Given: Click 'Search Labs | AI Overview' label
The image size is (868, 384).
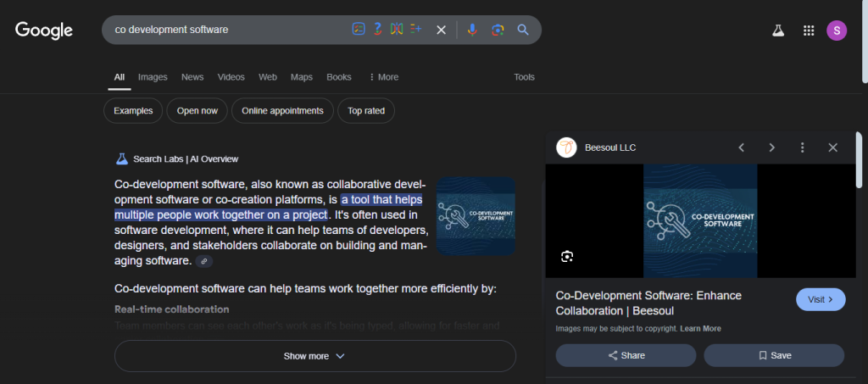Looking at the screenshot, I should click(x=186, y=159).
